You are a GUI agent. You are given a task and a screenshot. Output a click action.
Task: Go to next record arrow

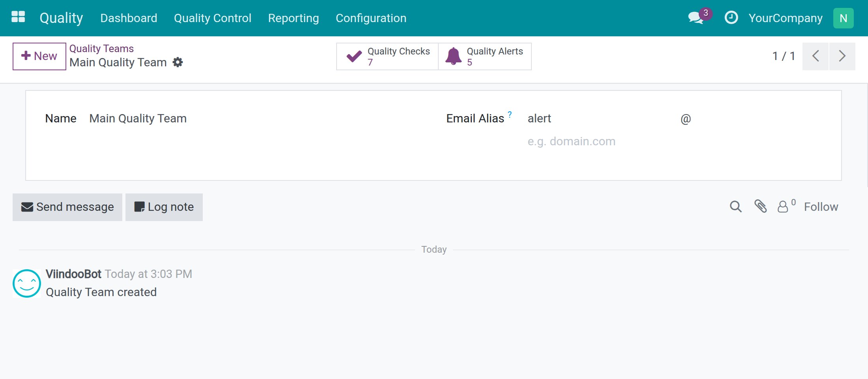[842, 56]
